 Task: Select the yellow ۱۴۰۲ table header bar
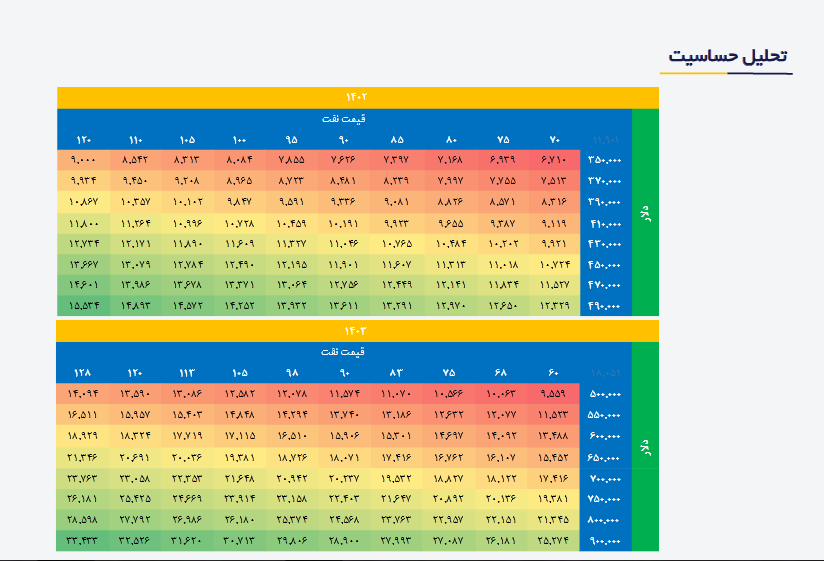357,97
